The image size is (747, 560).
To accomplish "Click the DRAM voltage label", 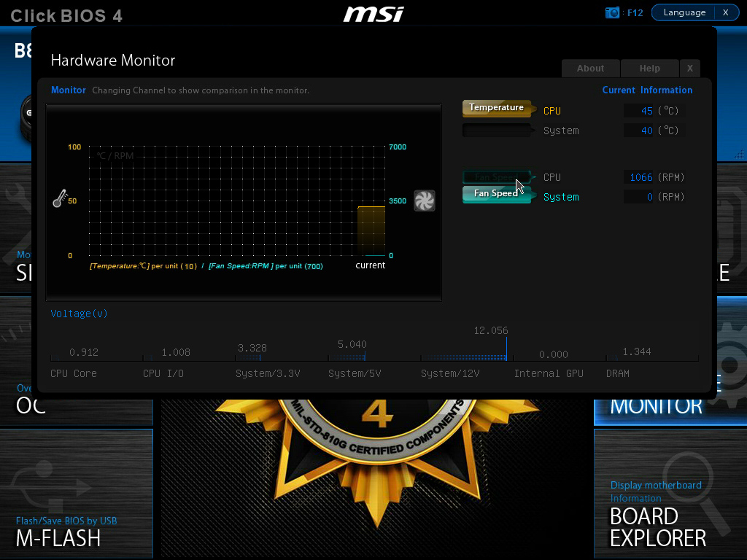I will click(x=617, y=374).
